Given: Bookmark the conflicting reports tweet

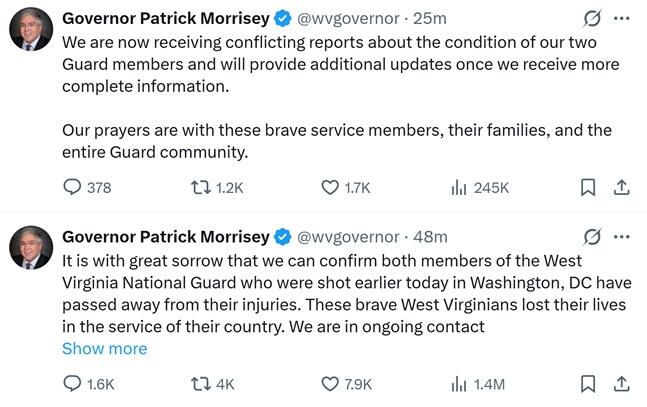Looking at the screenshot, I should tap(588, 187).
